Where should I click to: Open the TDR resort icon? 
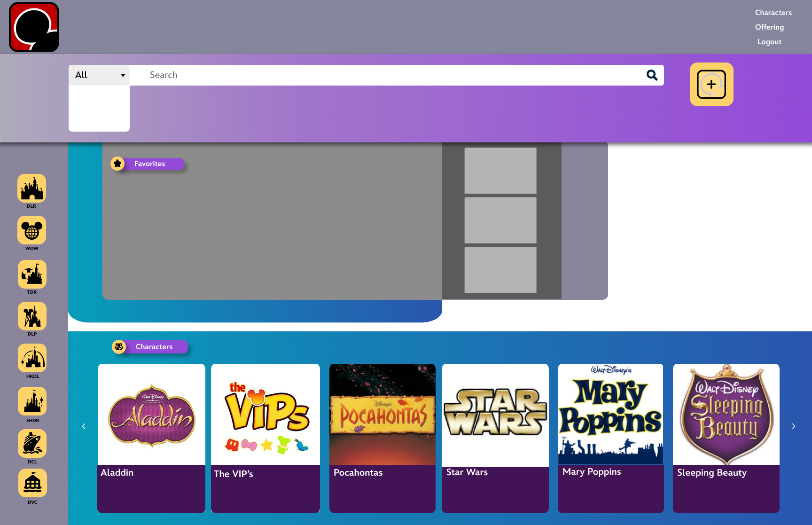click(x=32, y=274)
